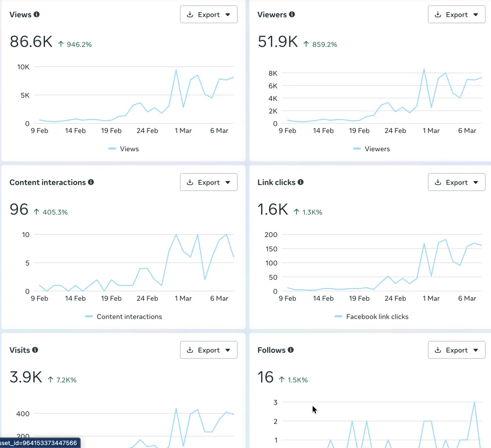Click the info icon next to Views
Image resolution: width=491 pixels, height=448 pixels.
click(x=37, y=14)
